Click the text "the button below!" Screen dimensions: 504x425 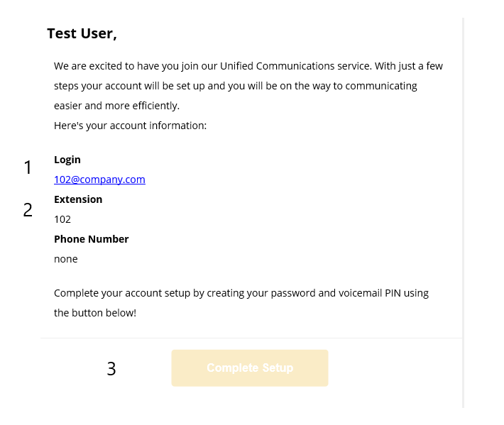[x=94, y=312]
